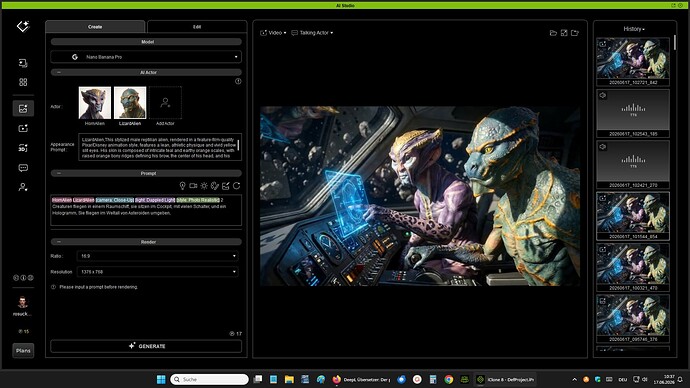Viewport: 690px width, 388px height.
Task: Click the AI Studio sparkle logo icon
Action: (23, 26)
